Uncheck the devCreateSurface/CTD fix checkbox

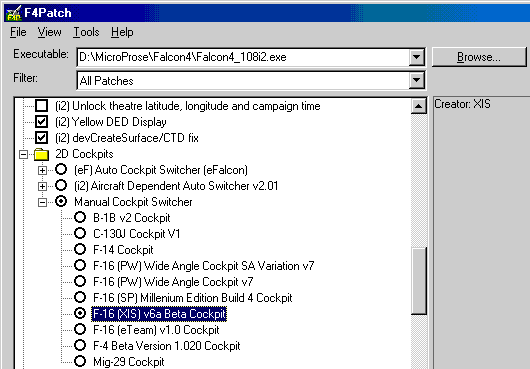tap(42, 138)
